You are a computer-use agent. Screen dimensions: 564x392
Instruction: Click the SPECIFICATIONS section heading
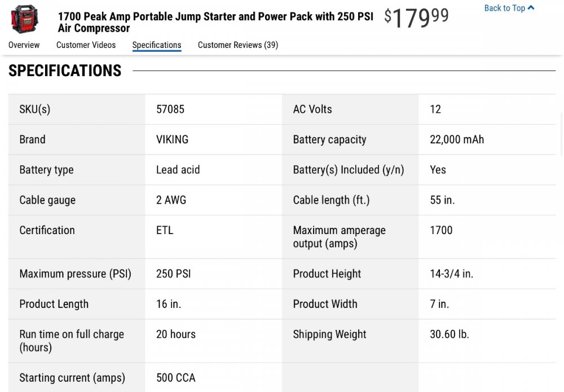point(65,71)
